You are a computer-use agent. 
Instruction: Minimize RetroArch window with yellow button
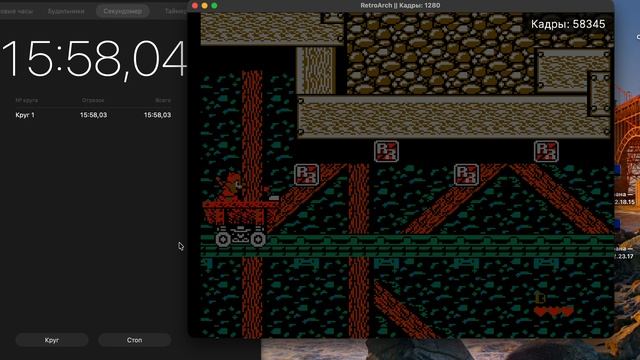pos(204,5)
